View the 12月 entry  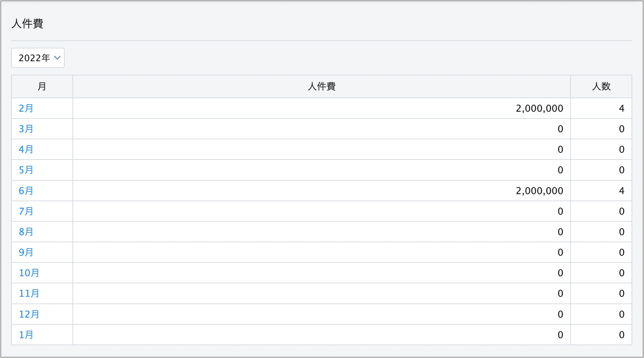(29, 314)
